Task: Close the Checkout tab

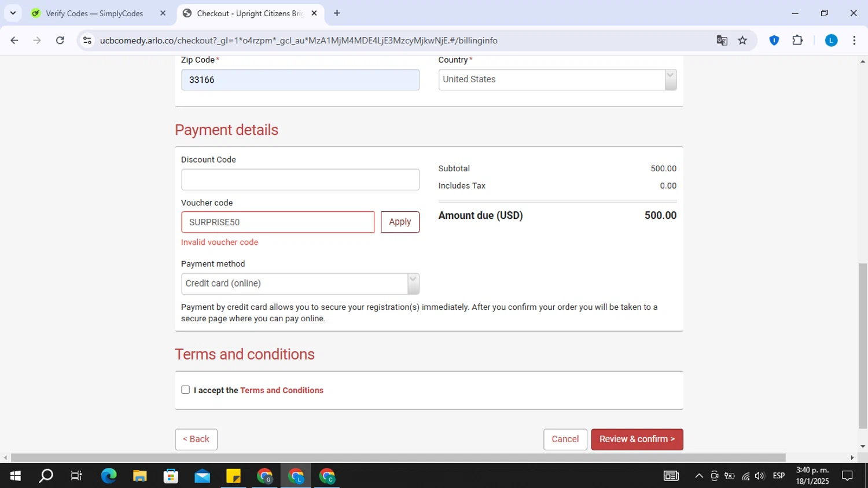Action: (x=314, y=13)
